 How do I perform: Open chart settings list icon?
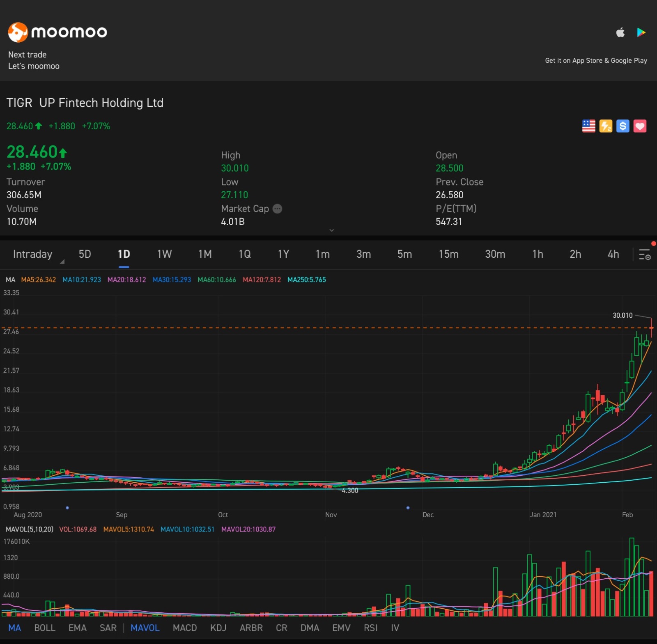click(645, 254)
